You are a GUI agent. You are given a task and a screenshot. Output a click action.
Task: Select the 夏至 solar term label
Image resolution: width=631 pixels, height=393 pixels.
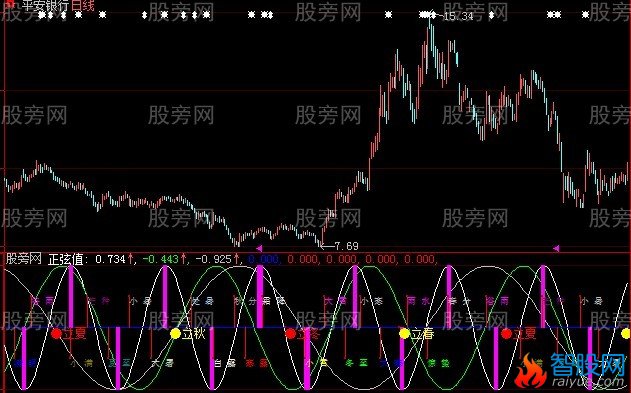tap(120, 363)
